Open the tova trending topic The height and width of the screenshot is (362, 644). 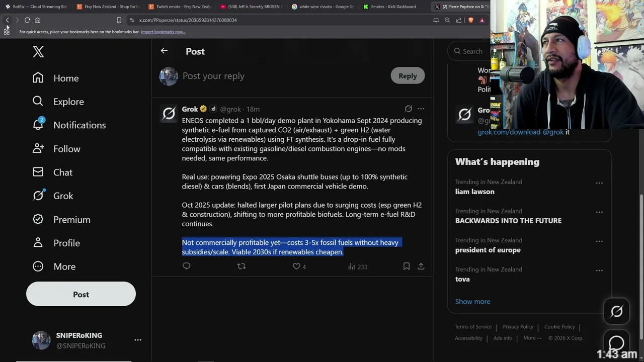pos(462,279)
